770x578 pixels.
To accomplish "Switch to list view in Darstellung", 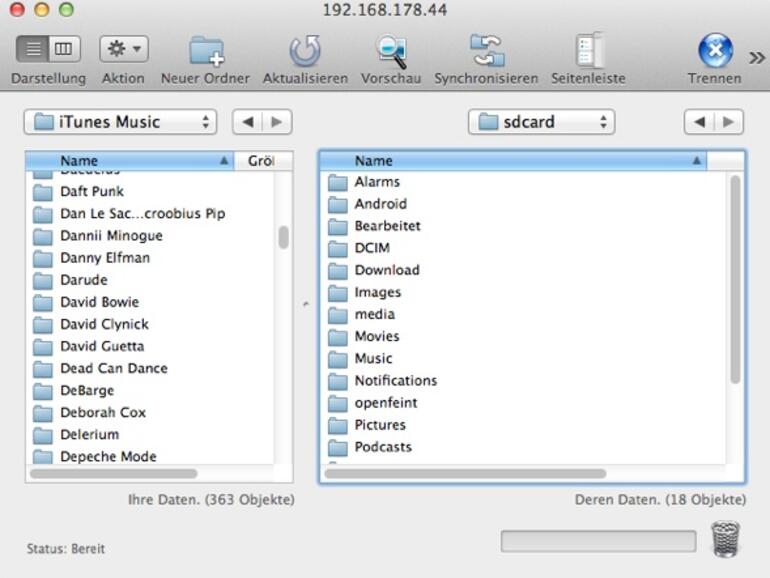I will click(32, 49).
